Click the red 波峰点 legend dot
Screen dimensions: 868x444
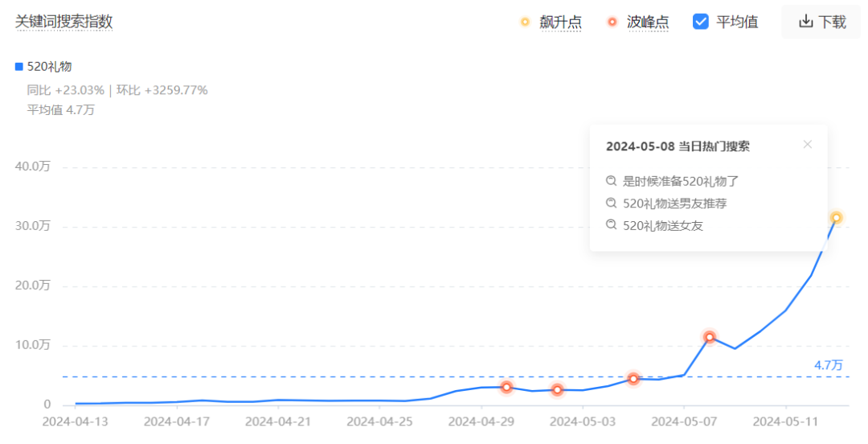coord(612,22)
